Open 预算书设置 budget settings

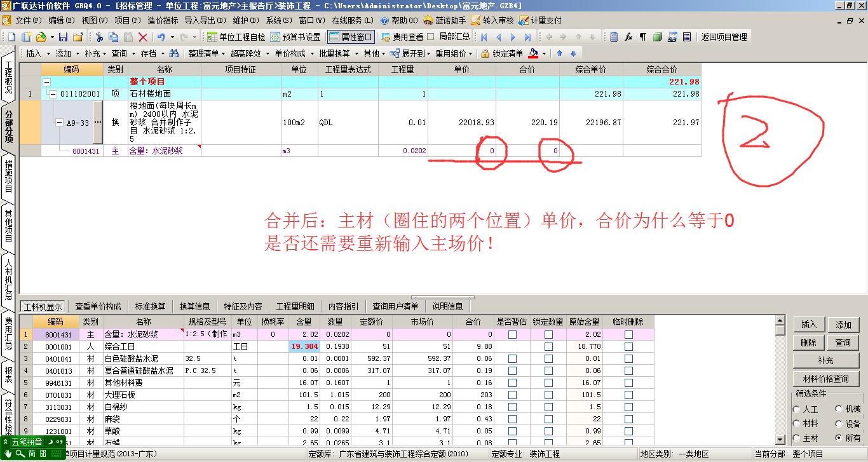(295, 37)
